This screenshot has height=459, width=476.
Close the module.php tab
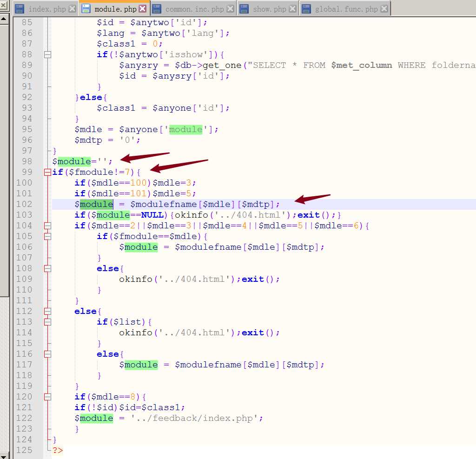142,9
